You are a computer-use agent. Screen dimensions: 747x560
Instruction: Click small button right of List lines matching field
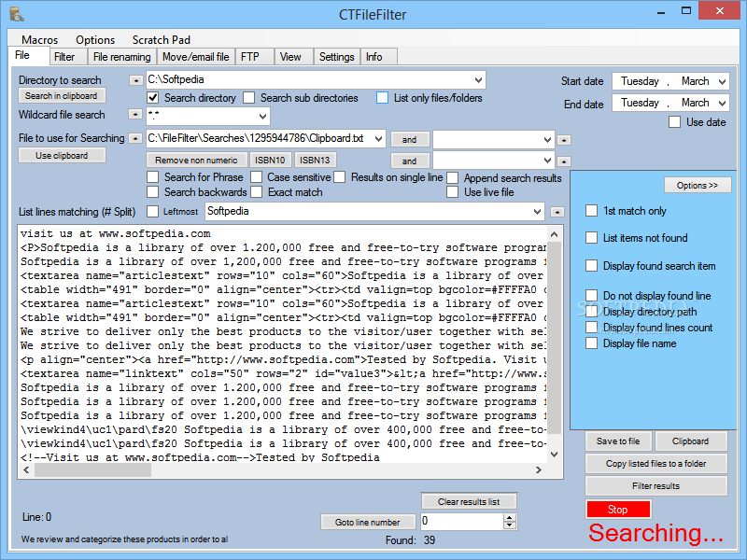tap(557, 212)
